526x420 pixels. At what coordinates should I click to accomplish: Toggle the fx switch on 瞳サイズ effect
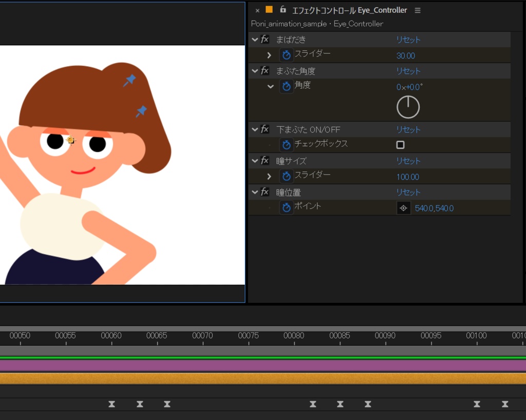click(x=264, y=161)
